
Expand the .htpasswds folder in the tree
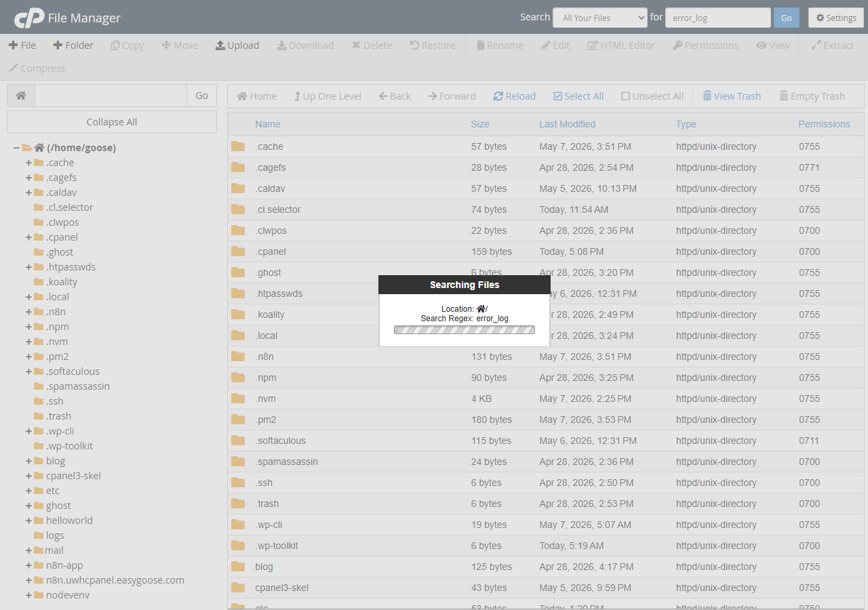28,267
